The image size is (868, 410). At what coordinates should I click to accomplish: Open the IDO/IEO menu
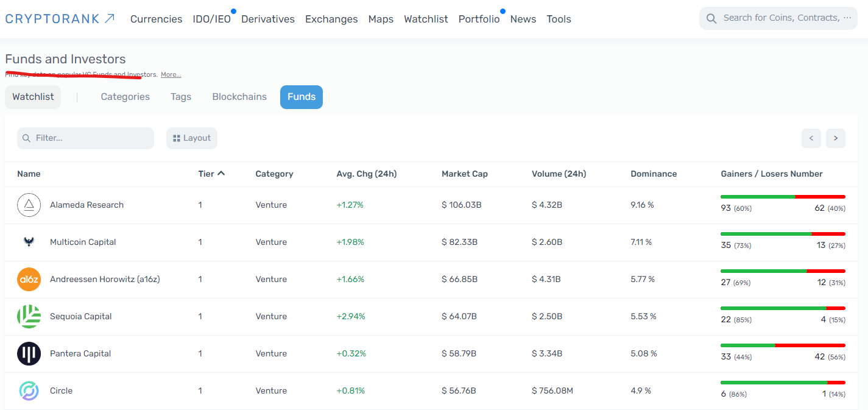[212, 19]
